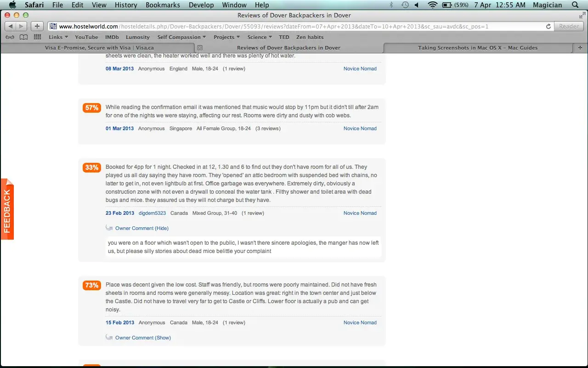
Task: Close the Reviews of Dover Backpackers tab
Action: tap(199, 48)
